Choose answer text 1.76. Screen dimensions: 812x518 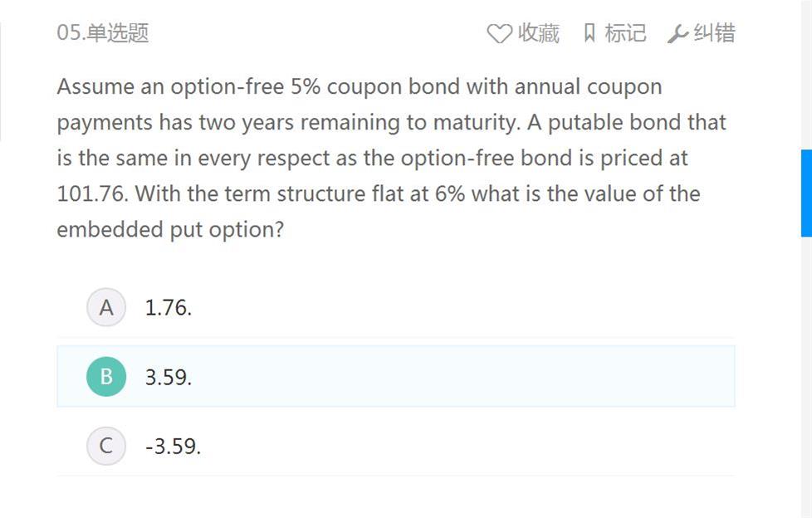point(169,308)
